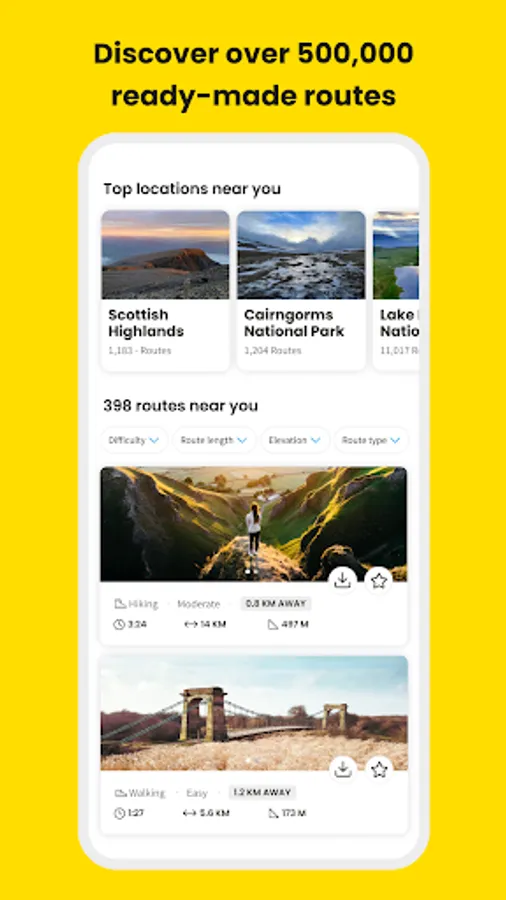Click the Walking activity type icon
The height and width of the screenshot is (900, 506).
point(120,793)
